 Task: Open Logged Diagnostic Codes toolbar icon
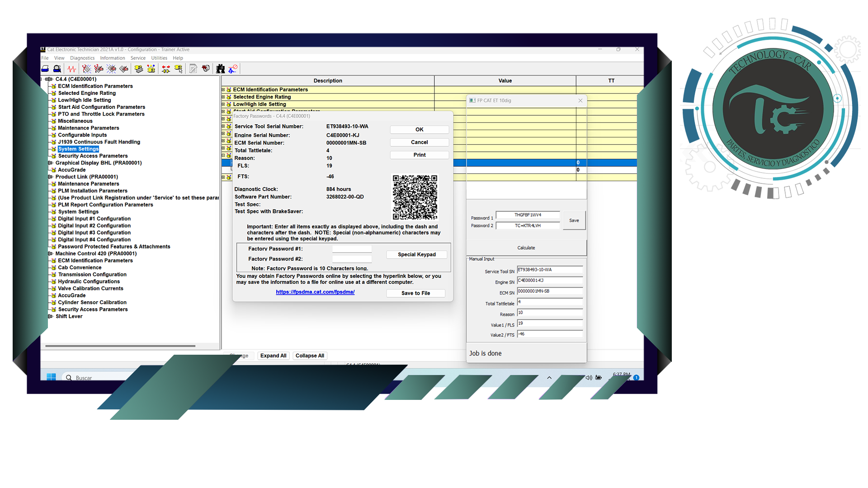point(99,69)
